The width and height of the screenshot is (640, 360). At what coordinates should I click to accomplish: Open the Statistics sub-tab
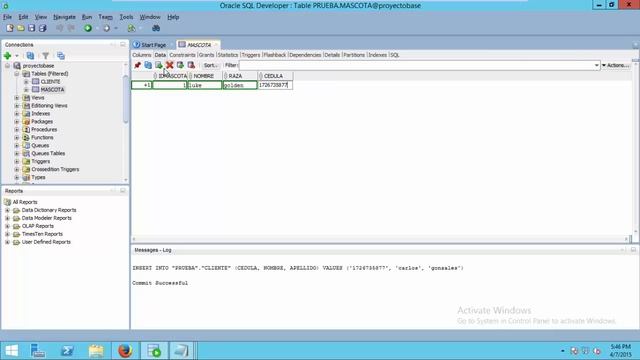click(x=228, y=55)
